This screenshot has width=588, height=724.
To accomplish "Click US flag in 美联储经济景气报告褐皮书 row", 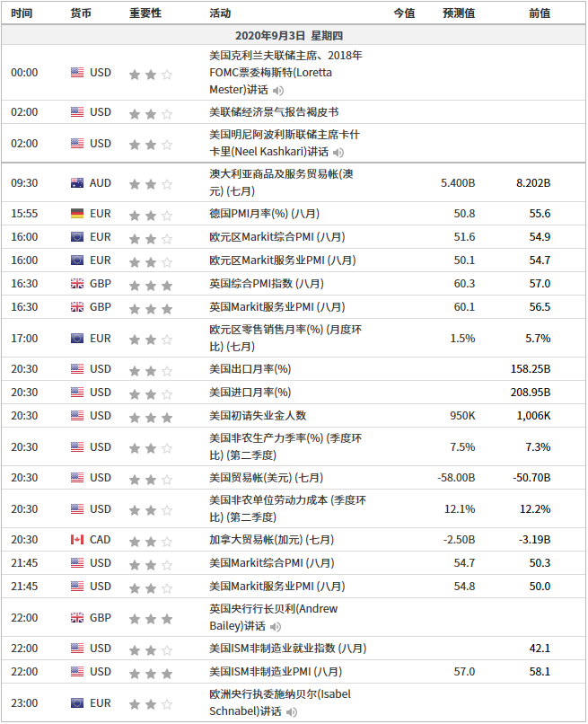I will point(77,111).
